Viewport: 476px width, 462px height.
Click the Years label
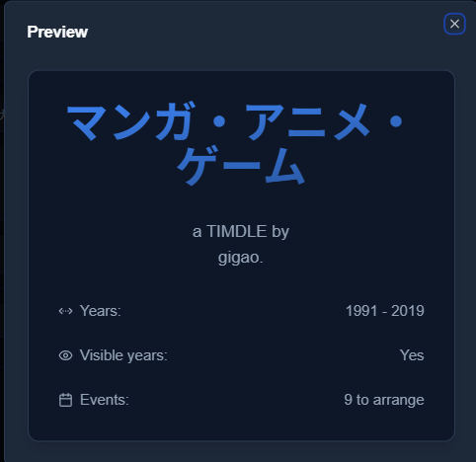pos(101,311)
